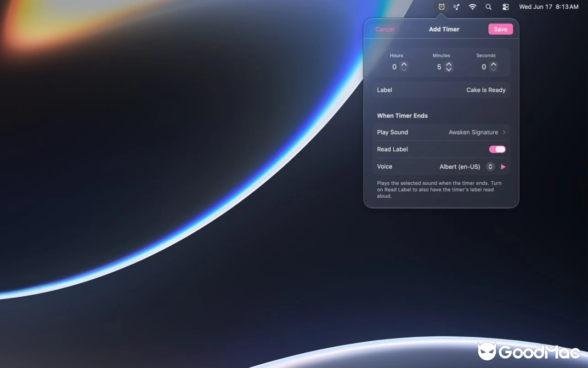Image resolution: width=588 pixels, height=368 pixels.
Task: Click the Seconds number field
Action: [x=484, y=67]
